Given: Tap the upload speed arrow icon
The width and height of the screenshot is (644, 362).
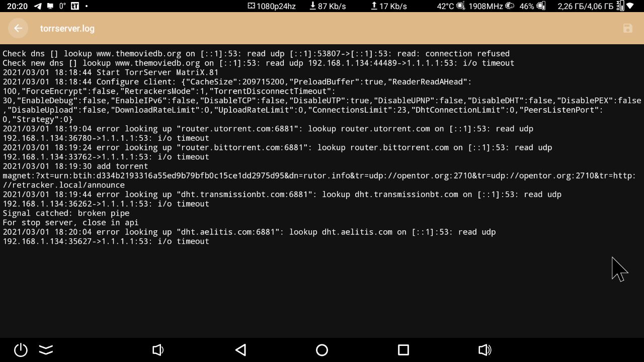Looking at the screenshot, I should [x=374, y=6].
